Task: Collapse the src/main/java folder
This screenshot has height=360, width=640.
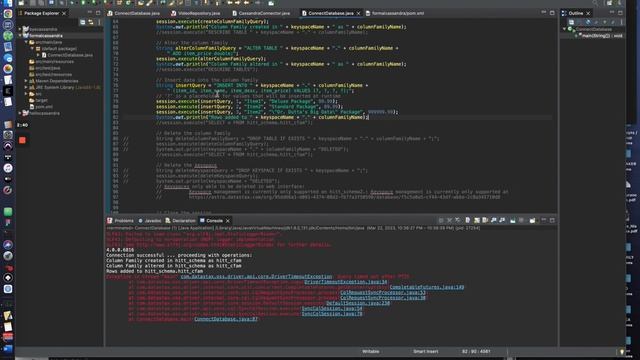Action: [x=27, y=42]
